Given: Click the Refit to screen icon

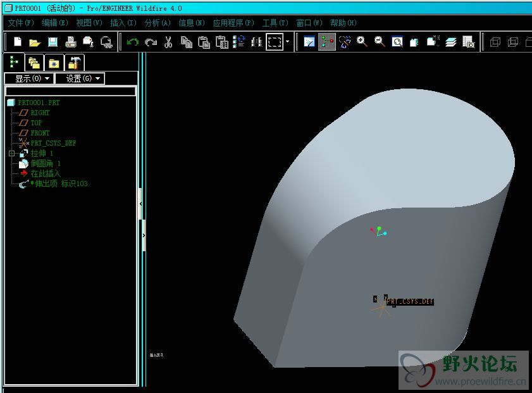Looking at the screenshot, I should pyautogui.click(x=397, y=42).
